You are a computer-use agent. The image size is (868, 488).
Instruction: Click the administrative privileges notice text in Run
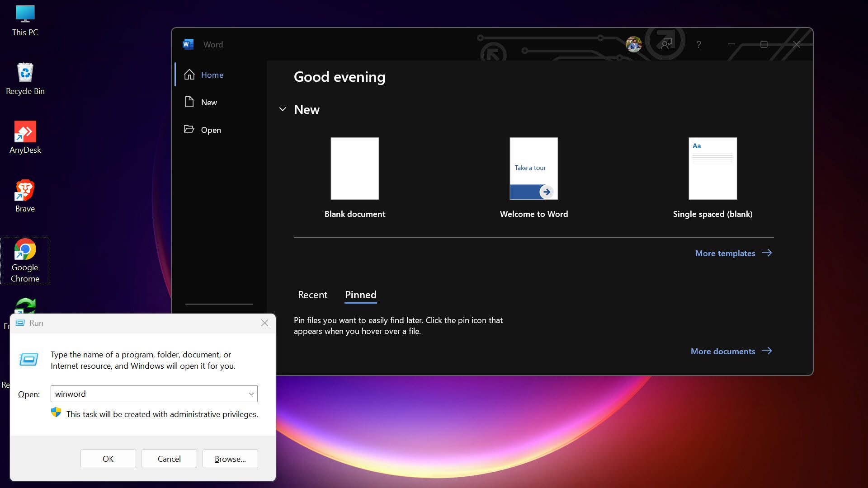point(162,414)
